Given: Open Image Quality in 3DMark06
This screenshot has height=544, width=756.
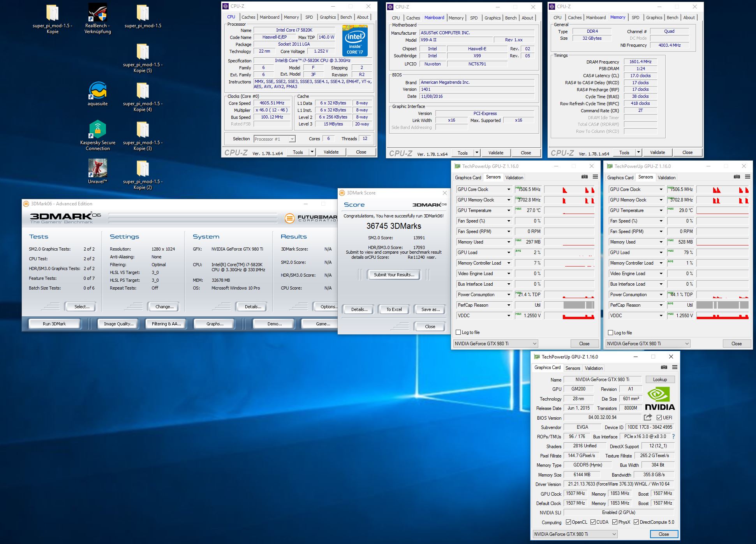Looking at the screenshot, I should [x=118, y=324].
